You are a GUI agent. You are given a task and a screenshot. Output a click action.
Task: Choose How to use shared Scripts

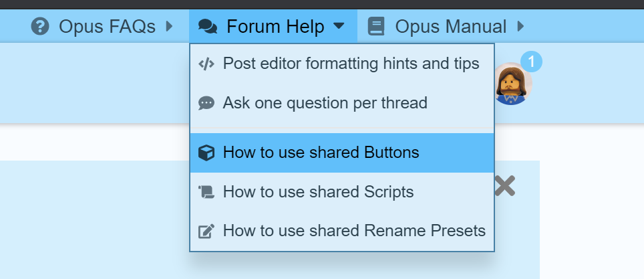point(342,192)
